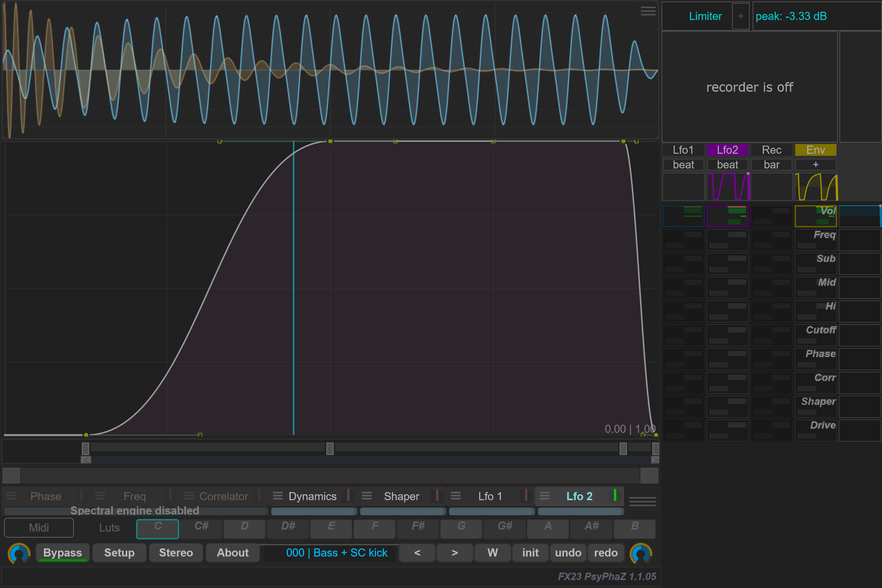
Task: Click the module strip drag handle lines
Action: point(642,501)
